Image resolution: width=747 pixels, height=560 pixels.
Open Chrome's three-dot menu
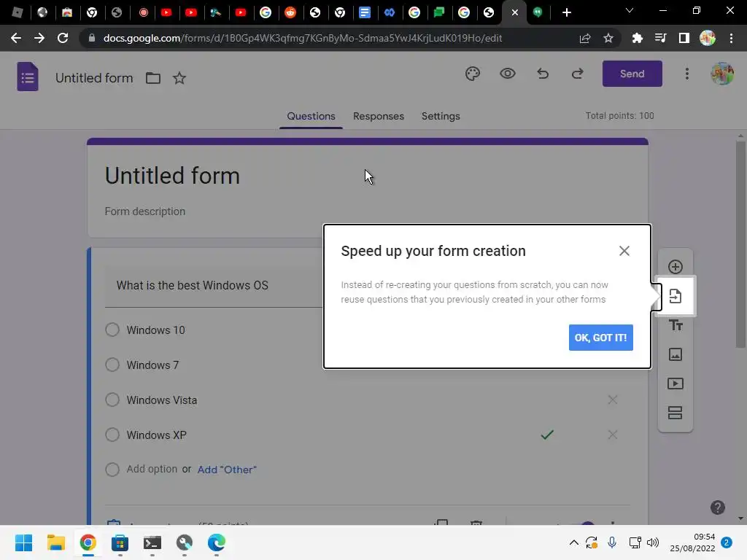click(731, 38)
